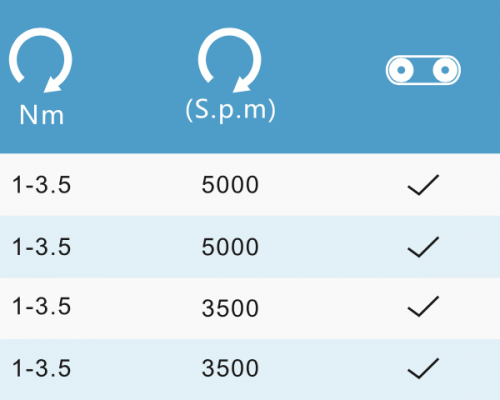
Task: Click the checkmark in the first row
Action: pos(423,185)
